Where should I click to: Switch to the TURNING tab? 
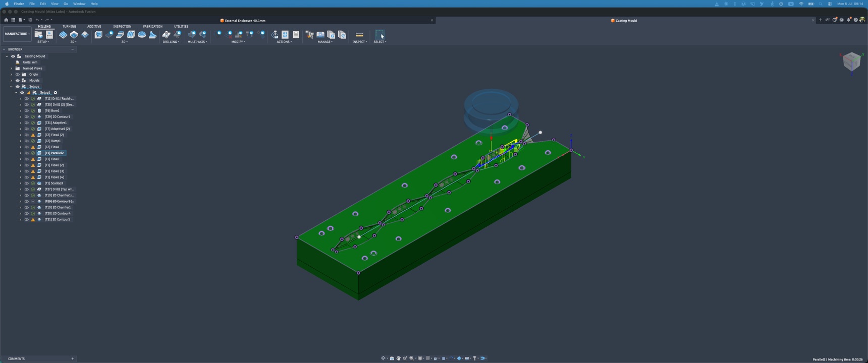69,26
